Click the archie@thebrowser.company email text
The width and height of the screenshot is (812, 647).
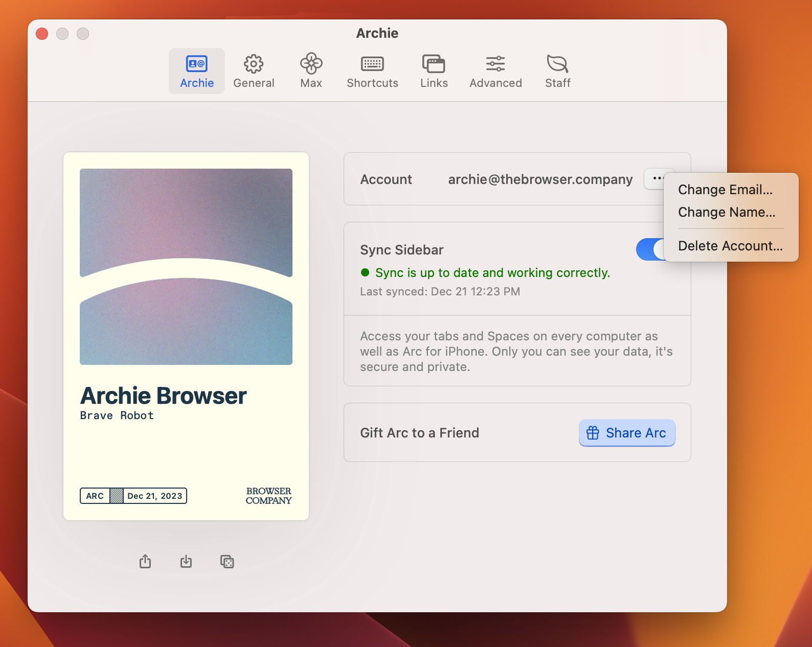(x=540, y=179)
